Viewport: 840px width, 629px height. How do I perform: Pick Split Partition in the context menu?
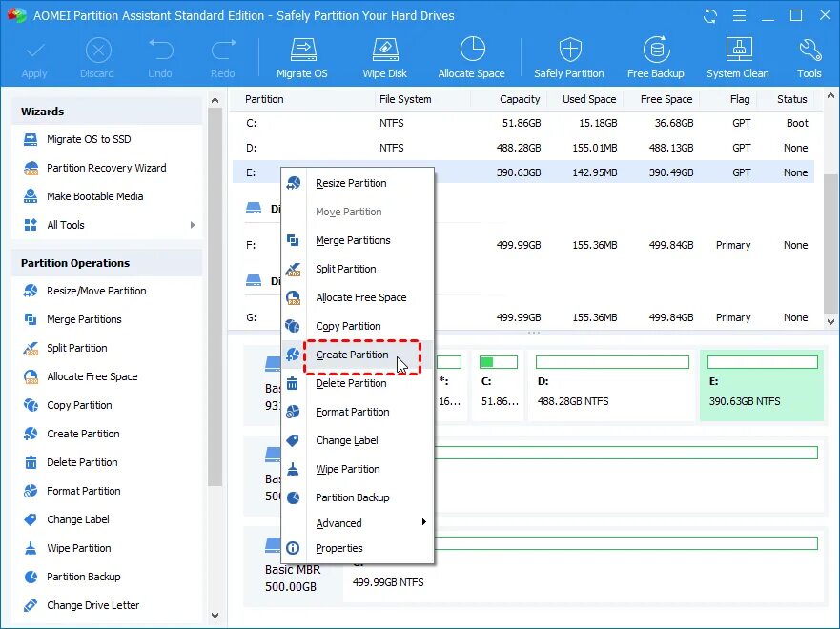(358, 269)
